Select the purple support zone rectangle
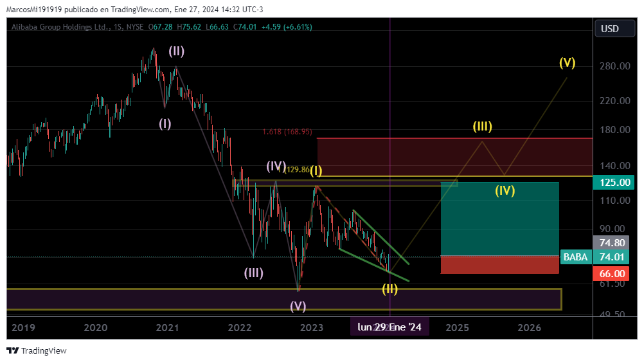Viewport: 644px width, 362px height. (x=284, y=300)
